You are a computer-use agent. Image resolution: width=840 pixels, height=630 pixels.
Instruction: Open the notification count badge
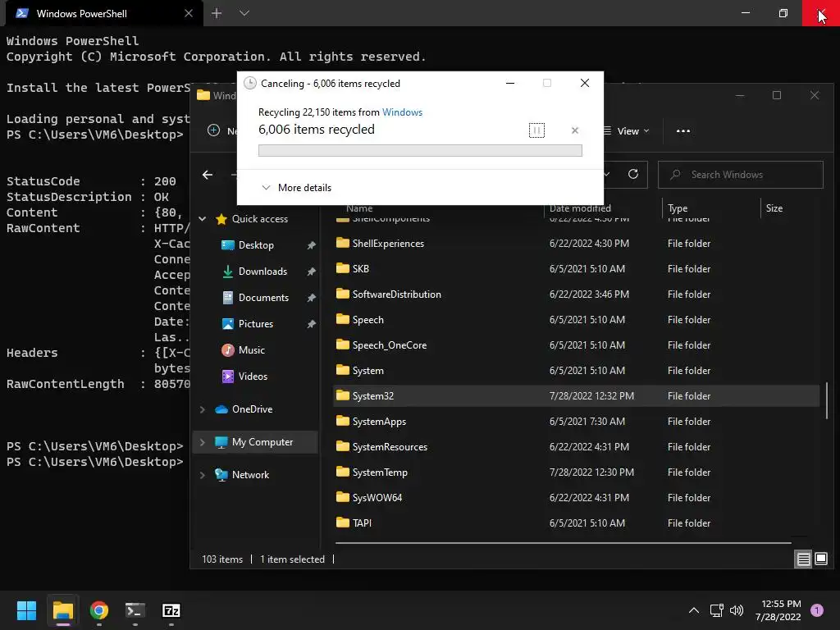click(x=816, y=610)
